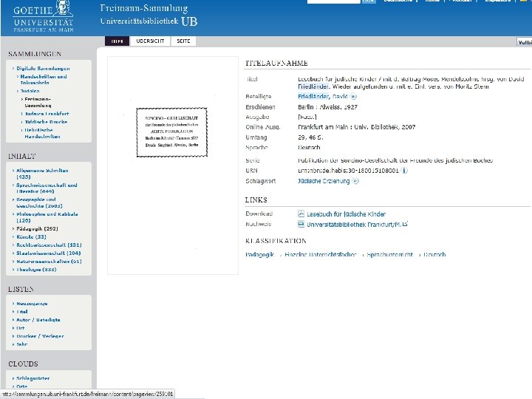Open Hebräische Handschriften collection

42,133
